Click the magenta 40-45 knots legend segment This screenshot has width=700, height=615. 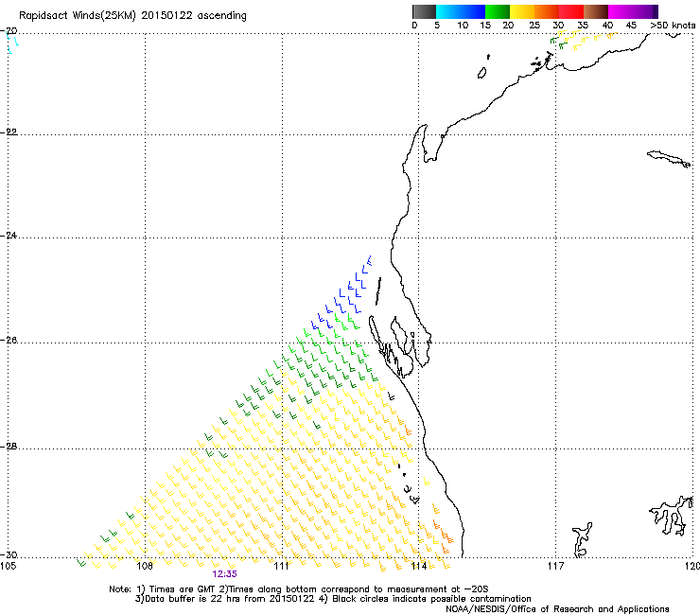[x=621, y=11]
